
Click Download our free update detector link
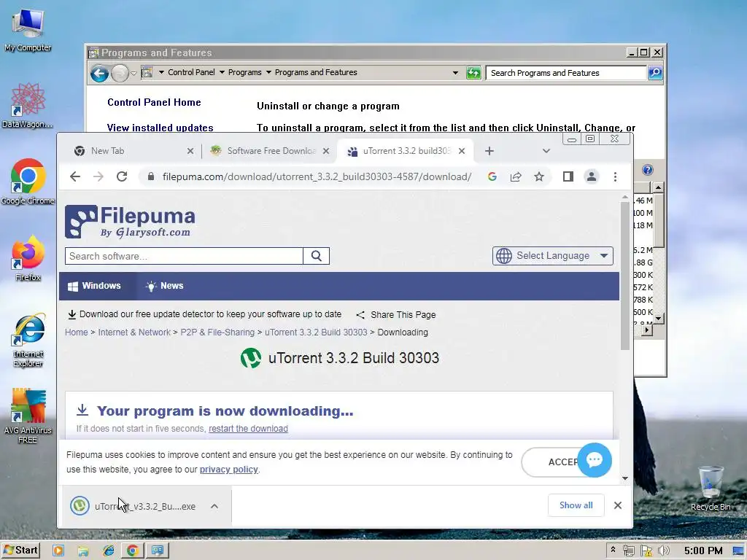[x=205, y=314]
